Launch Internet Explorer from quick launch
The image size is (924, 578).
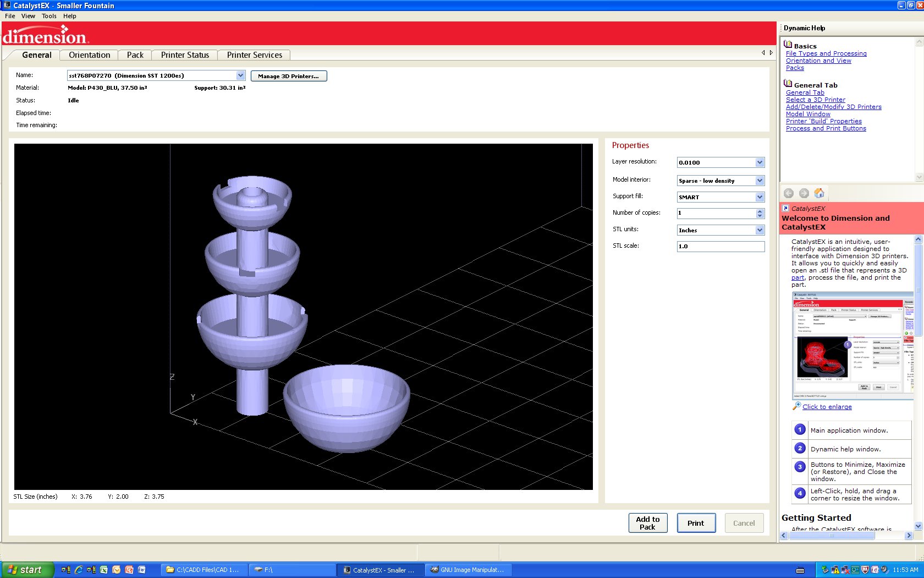[x=79, y=570]
